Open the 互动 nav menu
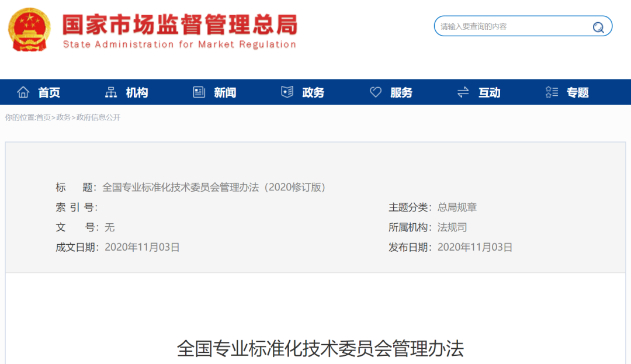The image size is (631, 364). point(490,92)
